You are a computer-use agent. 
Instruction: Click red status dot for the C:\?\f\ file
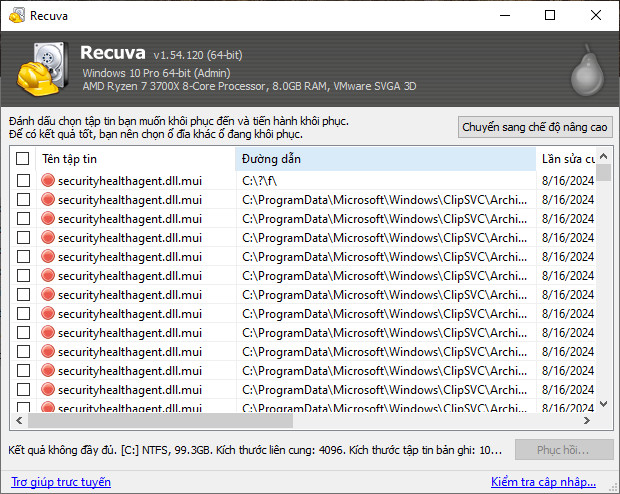[47, 181]
